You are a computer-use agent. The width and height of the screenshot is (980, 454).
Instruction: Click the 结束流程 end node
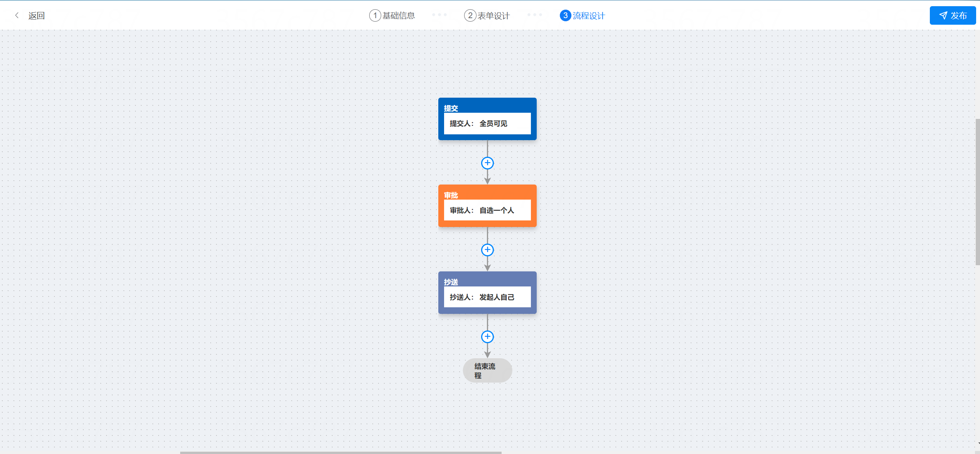click(x=487, y=371)
